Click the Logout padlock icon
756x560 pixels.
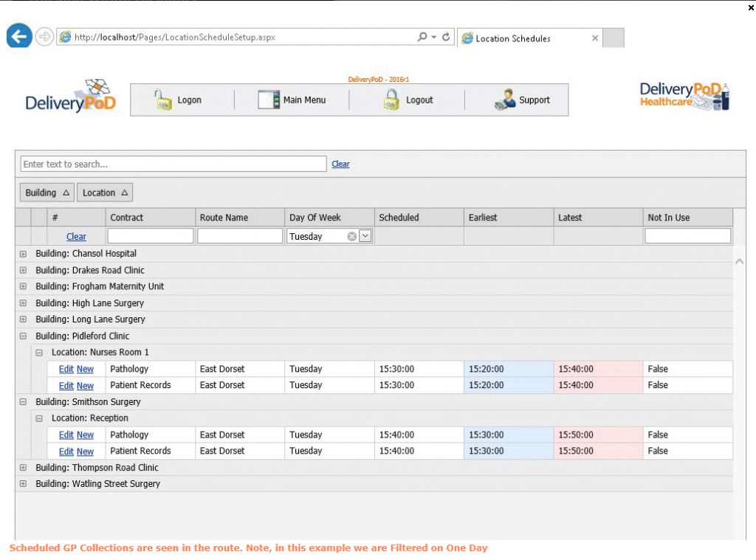[x=391, y=100]
